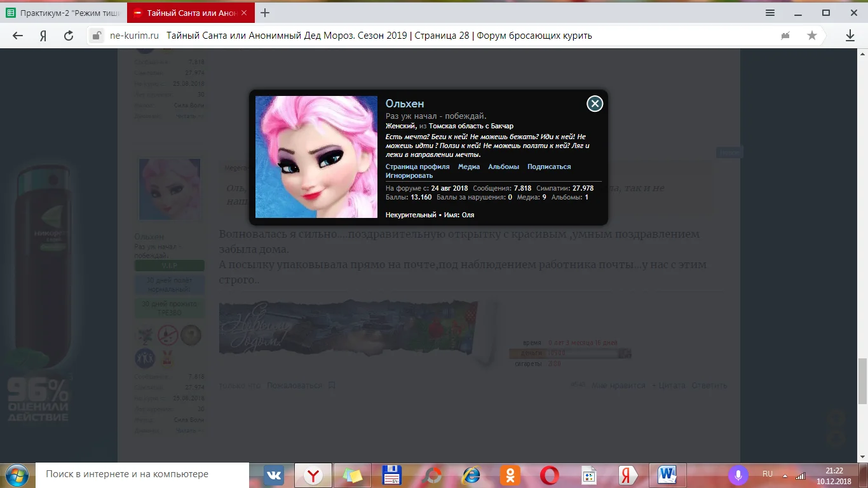This screenshot has height=488, width=868.
Task: Click the Yandex Я home button in toolbar
Action: (43, 36)
